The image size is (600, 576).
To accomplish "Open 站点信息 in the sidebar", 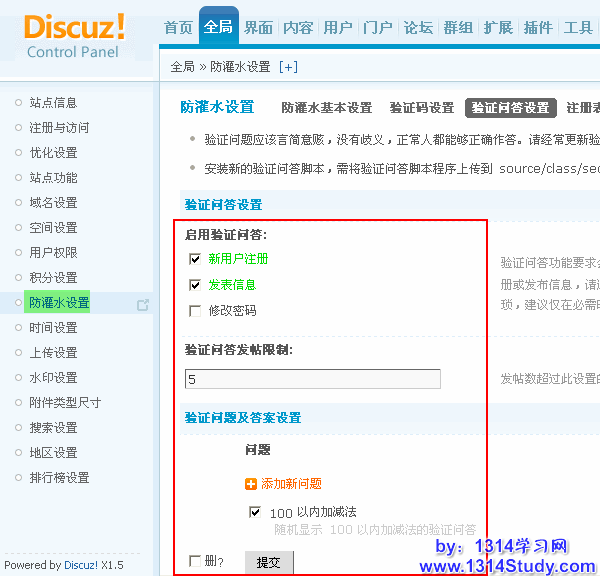I will click(53, 103).
